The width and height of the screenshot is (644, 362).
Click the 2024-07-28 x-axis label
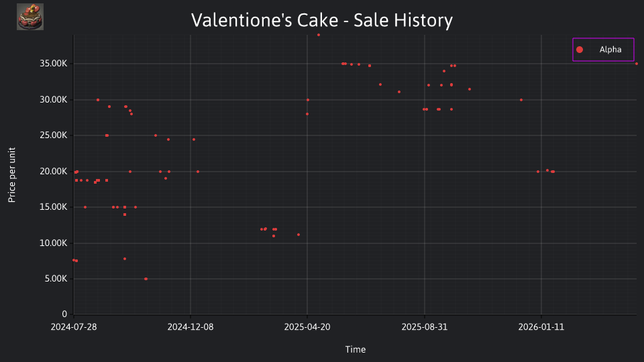pyautogui.click(x=74, y=327)
